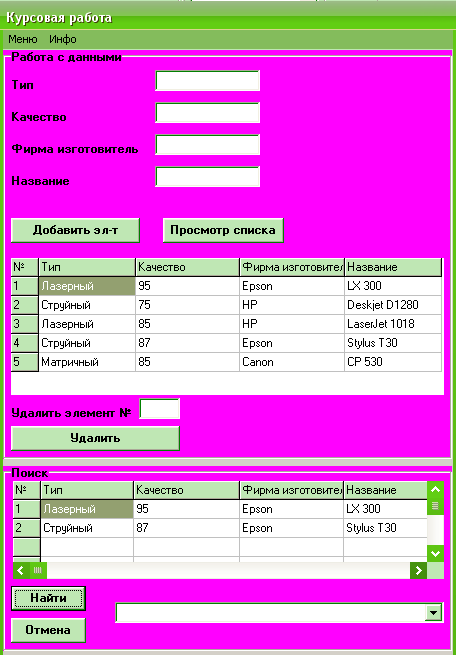Focus the Фирма изготовитель input field
This screenshot has width=456, height=655.
click(x=208, y=145)
